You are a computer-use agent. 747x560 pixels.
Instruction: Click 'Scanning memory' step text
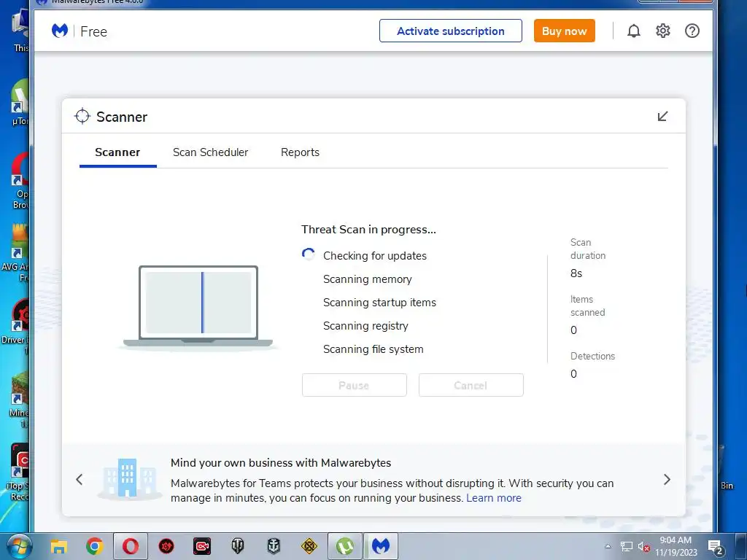coord(368,279)
